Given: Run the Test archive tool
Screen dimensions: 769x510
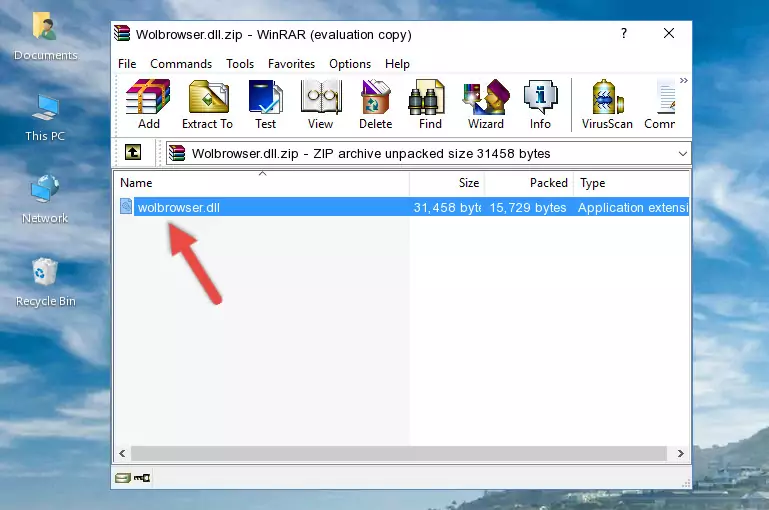Looking at the screenshot, I should [x=265, y=104].
